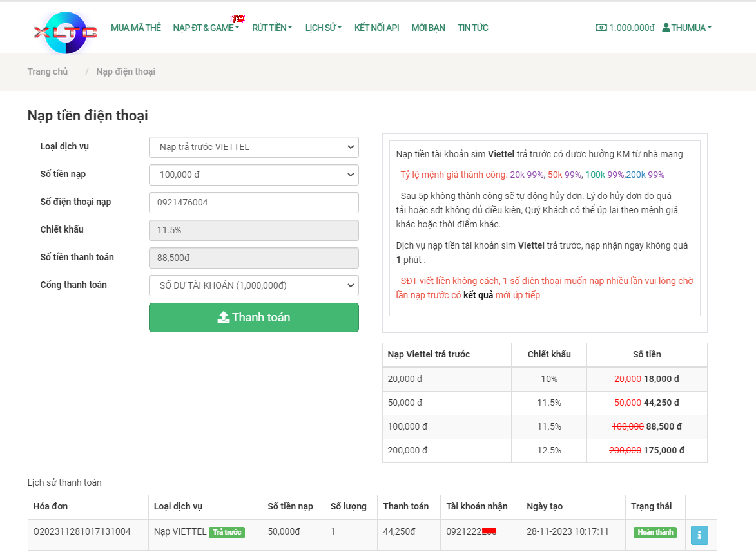Expand the NẠP ĐT & GAME dropdown menu

206,28
